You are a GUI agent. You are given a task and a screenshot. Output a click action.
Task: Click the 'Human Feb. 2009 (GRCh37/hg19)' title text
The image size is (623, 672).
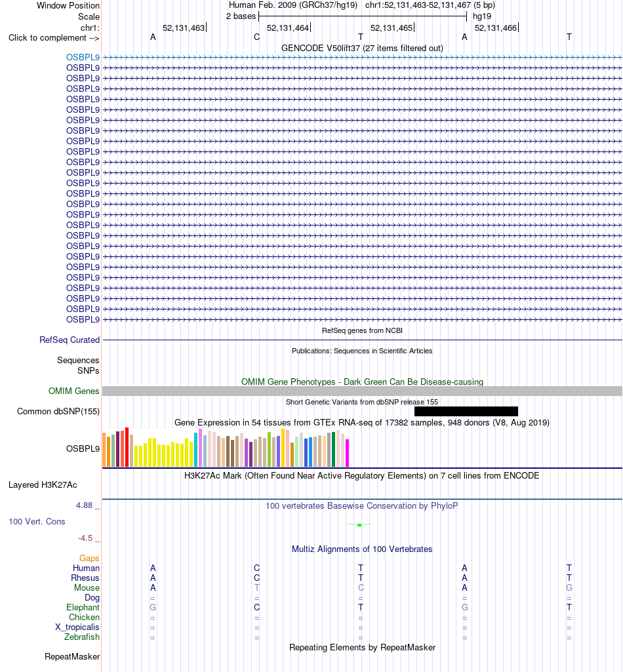[x=293, y=5]
